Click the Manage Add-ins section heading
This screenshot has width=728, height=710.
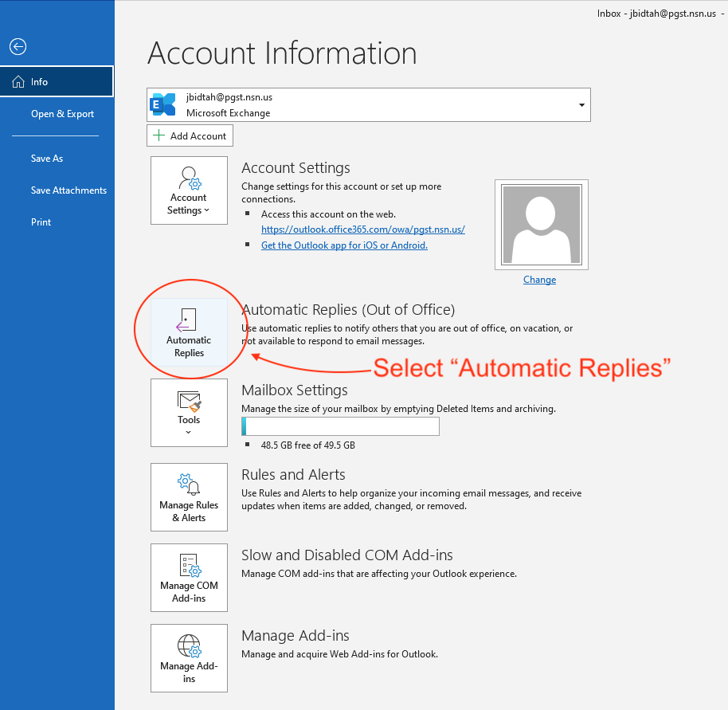point(296,636)
